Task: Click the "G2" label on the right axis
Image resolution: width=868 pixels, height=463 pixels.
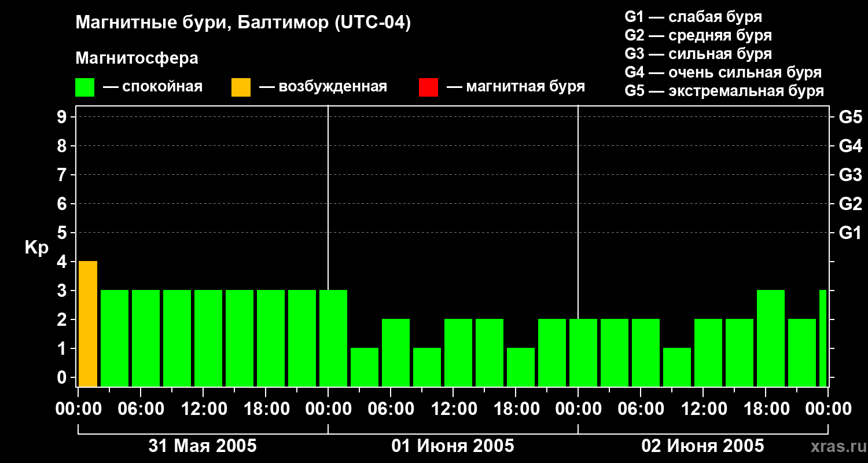Action: pyautogui.click(x=850, y=204)
